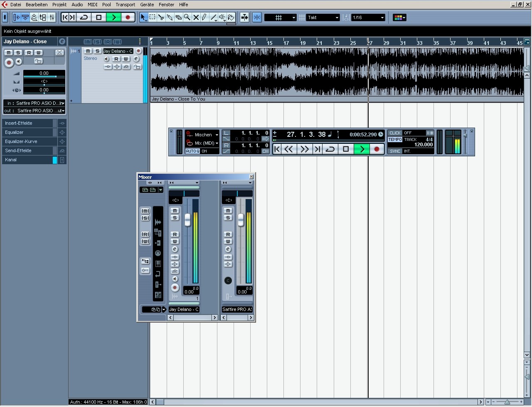Screen dimensions: 532x407
Task: Toggle cycle loop on transport panel
Action: pyautogui.click(x=330, y=149)
